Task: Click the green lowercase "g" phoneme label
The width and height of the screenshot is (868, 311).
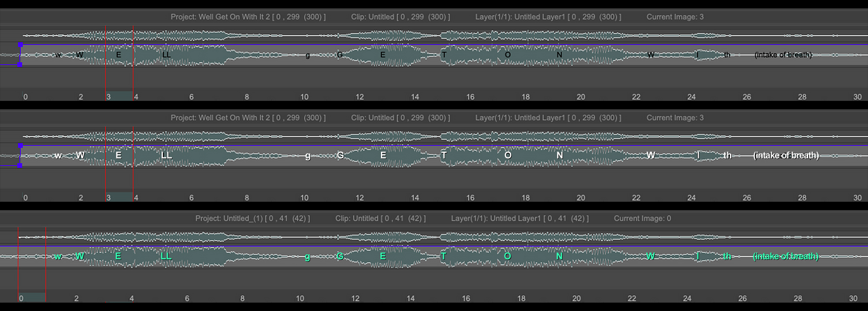Action: pos(307,257)
